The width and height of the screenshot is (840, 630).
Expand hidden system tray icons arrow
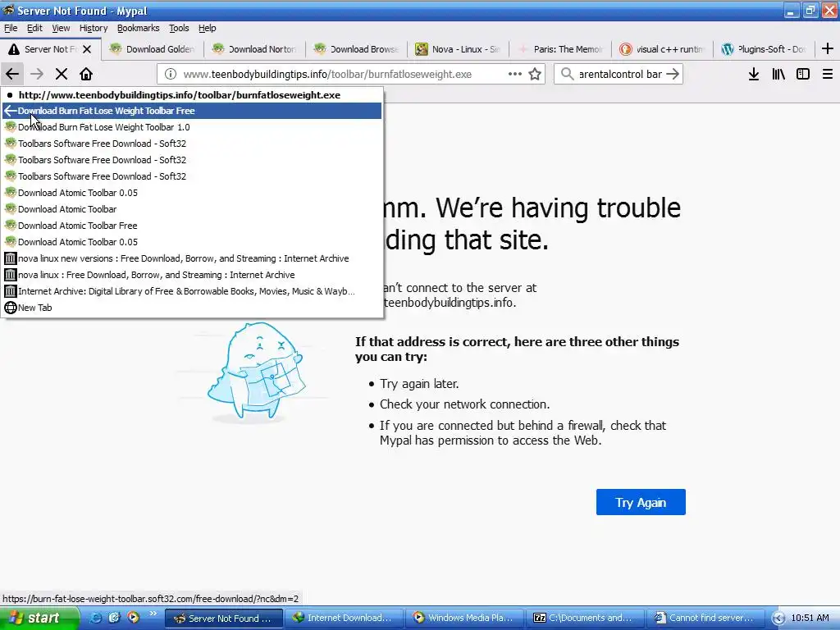pos(778,619)
